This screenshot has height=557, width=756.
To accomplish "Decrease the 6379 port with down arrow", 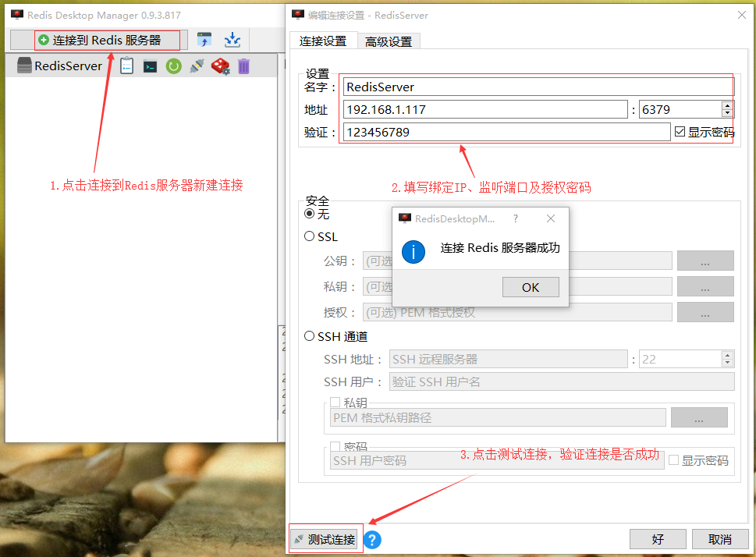I will pos(728,114).
